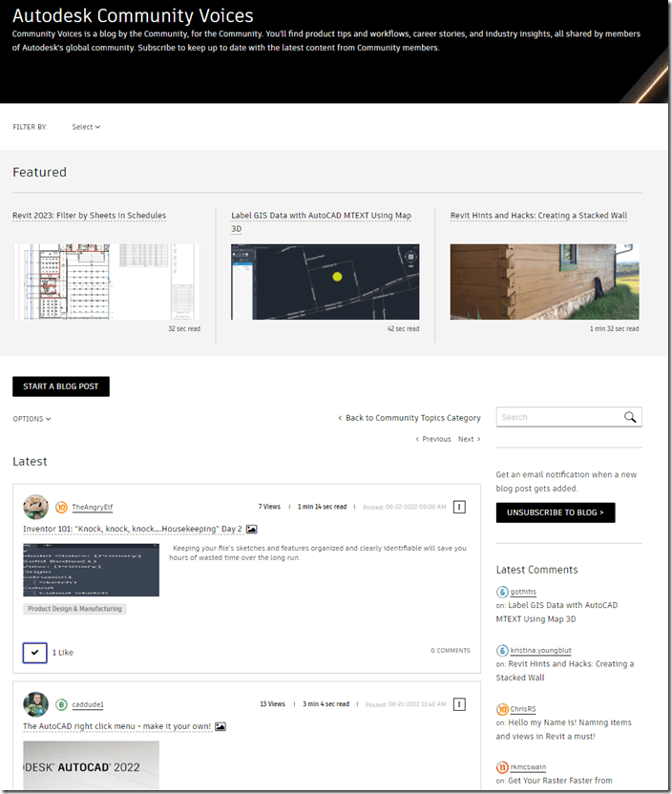Expand the Filter By Select dropdown
Image resolution: width=672 pixels, height=794 pixels.
pyautogui.click(x=85, y=127)
